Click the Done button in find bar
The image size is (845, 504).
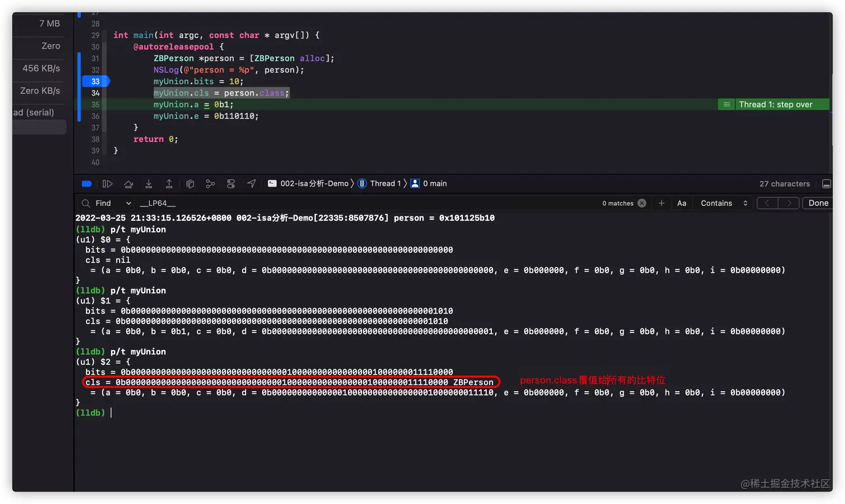tap(818, 203)
